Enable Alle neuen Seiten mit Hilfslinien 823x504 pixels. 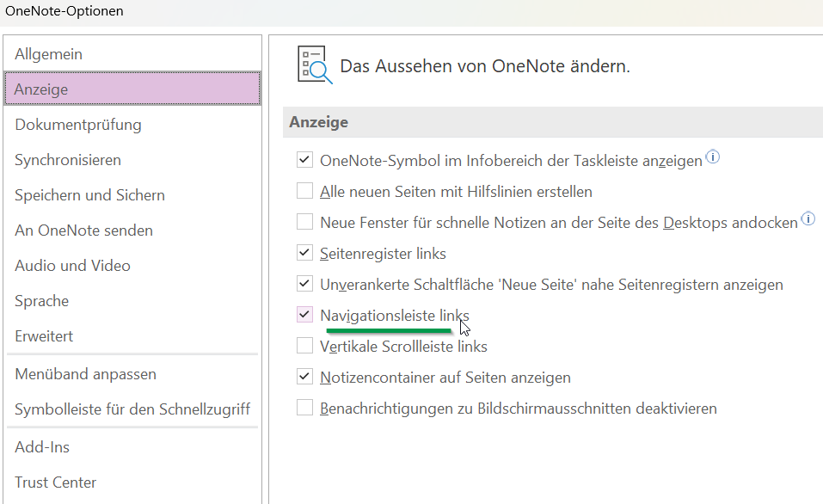(x=304, y=191)
